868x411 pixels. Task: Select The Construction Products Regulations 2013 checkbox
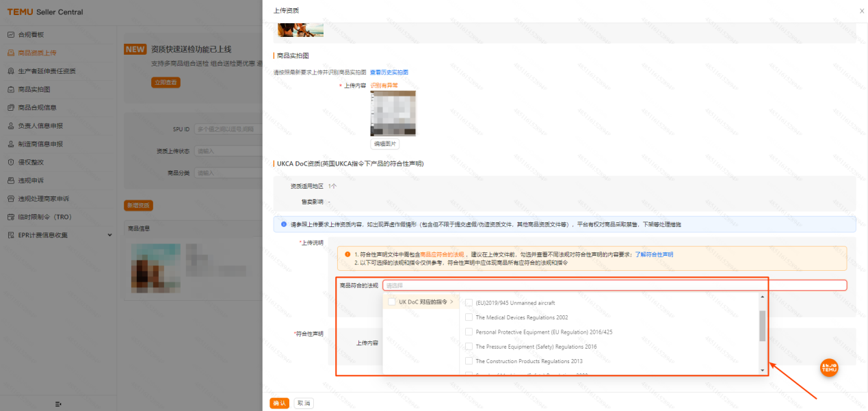(469, 361)
